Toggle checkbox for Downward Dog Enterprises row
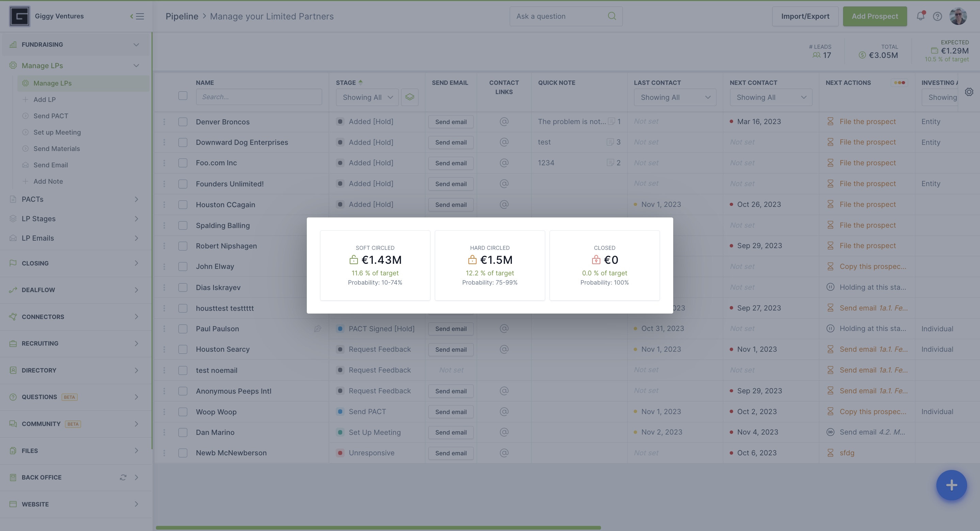 (183, 142)
